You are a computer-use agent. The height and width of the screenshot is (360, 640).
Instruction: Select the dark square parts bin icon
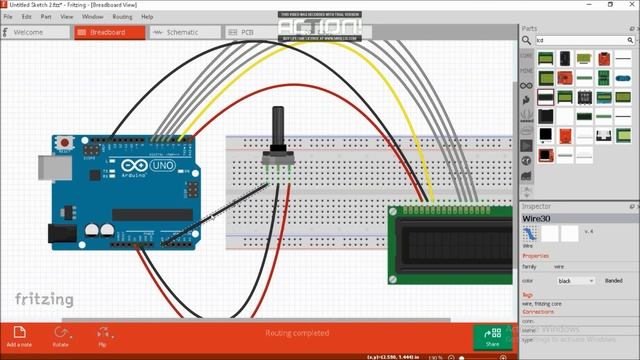click(526, 146)
